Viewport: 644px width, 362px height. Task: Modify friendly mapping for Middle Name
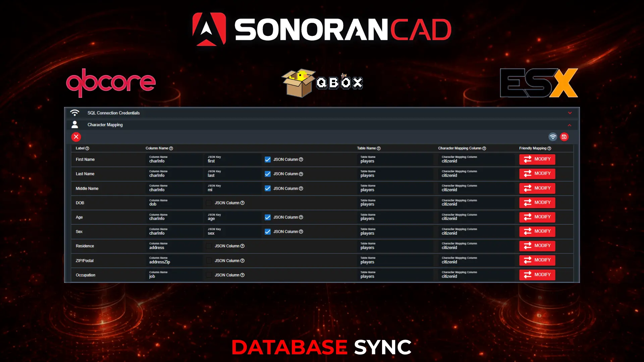tap(537, 188)
